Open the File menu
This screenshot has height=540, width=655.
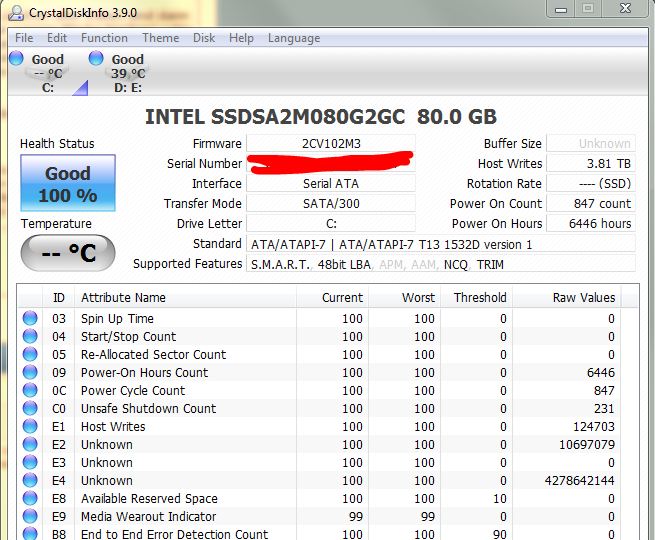[x=24, y=38]
